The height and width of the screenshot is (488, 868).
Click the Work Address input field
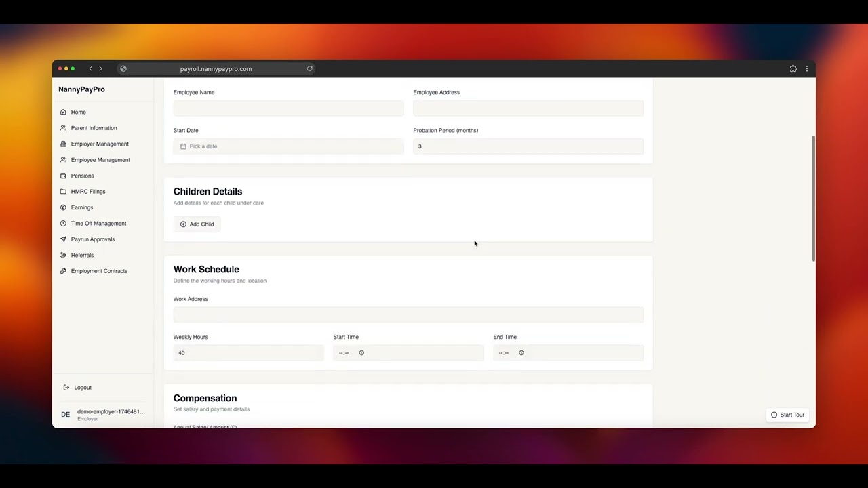coord(408,314)
